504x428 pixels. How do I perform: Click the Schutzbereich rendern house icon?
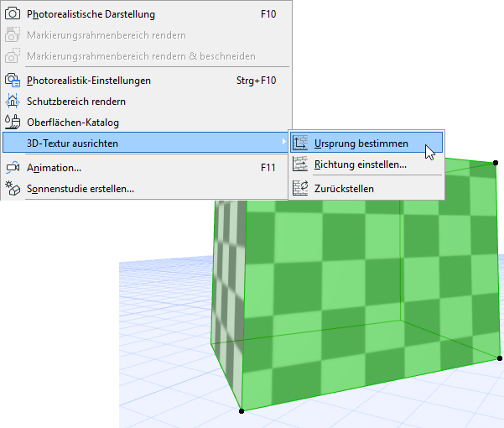click(x=13, y=102)
